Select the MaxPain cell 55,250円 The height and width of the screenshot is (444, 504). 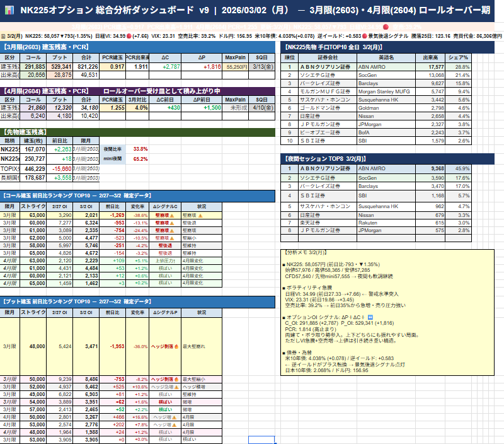tap(235, 67)
